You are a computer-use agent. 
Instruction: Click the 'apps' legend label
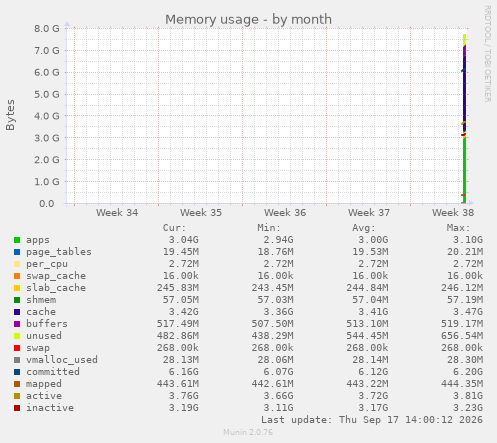coord(38,240)
